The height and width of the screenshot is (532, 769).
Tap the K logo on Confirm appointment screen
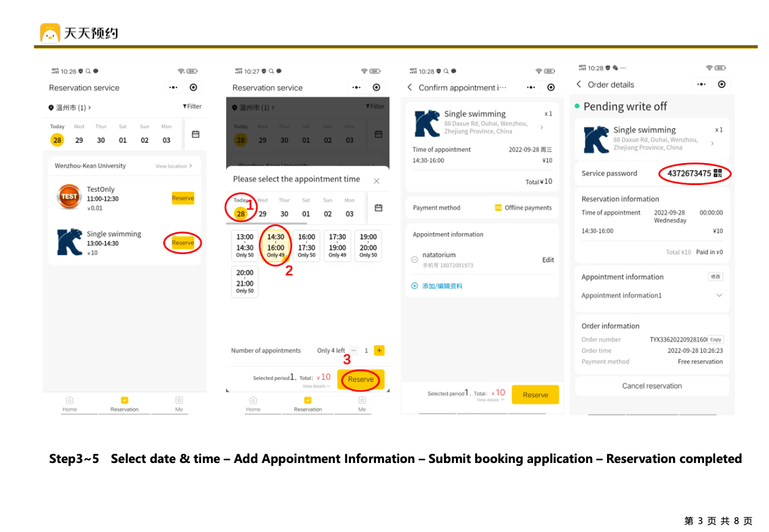(x=427, y=123)
